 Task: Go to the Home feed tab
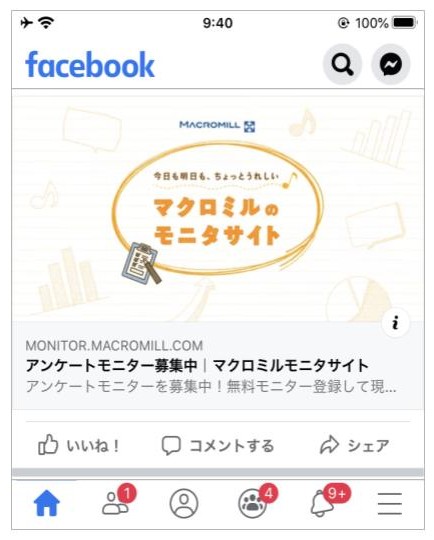pos(46,503)
